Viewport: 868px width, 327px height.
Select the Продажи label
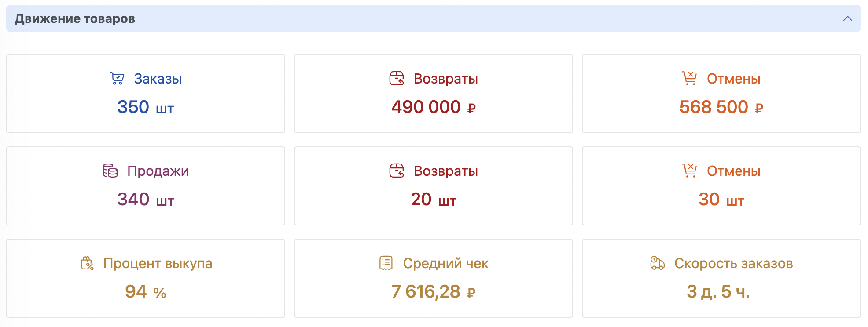tap(158, 171)
